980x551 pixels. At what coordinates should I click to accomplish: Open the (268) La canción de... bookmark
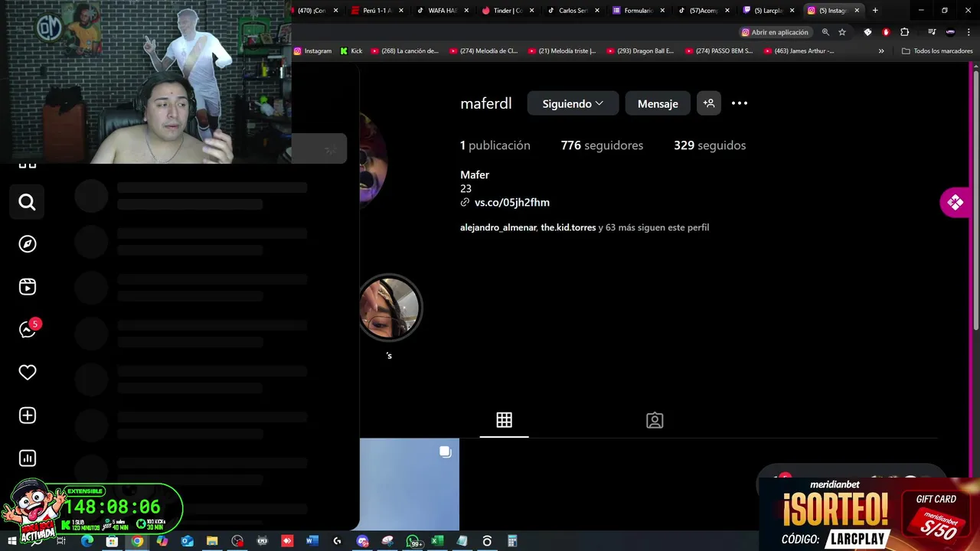(x=405, y=51)
